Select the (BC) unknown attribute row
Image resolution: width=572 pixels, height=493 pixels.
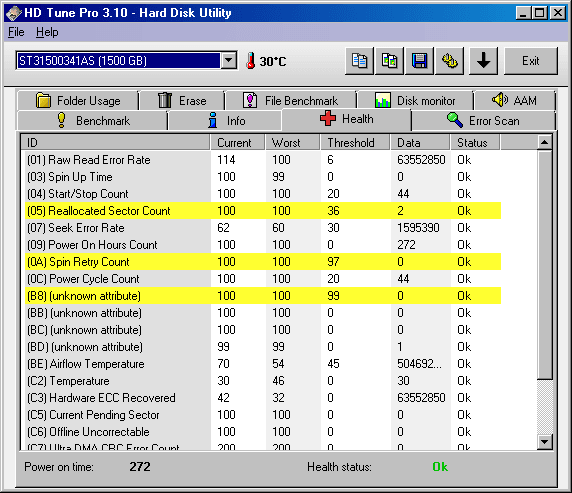pos(263,330)
